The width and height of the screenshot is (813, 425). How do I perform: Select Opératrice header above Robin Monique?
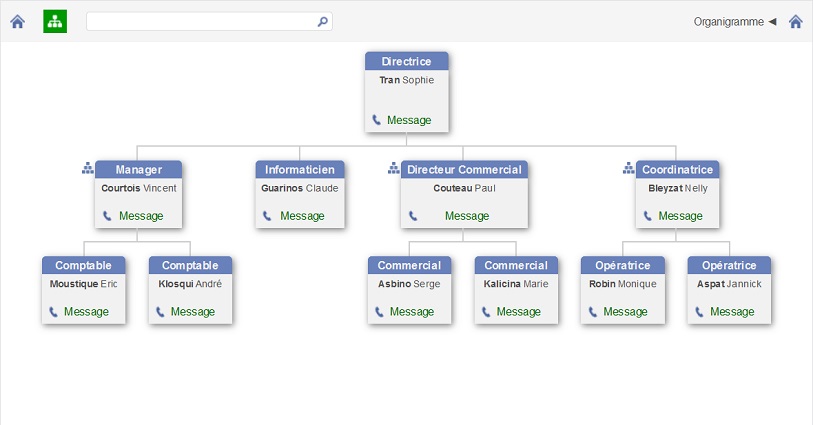tap(623, 265)
